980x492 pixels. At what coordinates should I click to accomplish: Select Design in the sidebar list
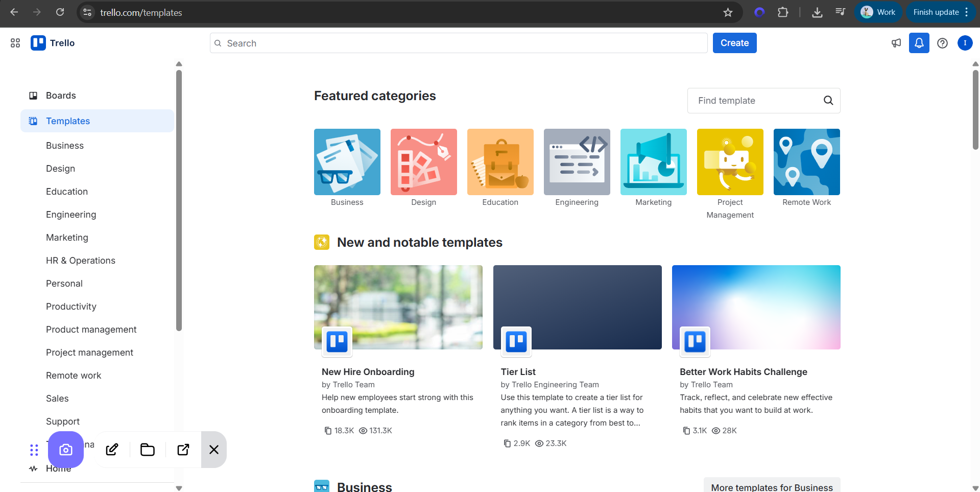(60, 169)
